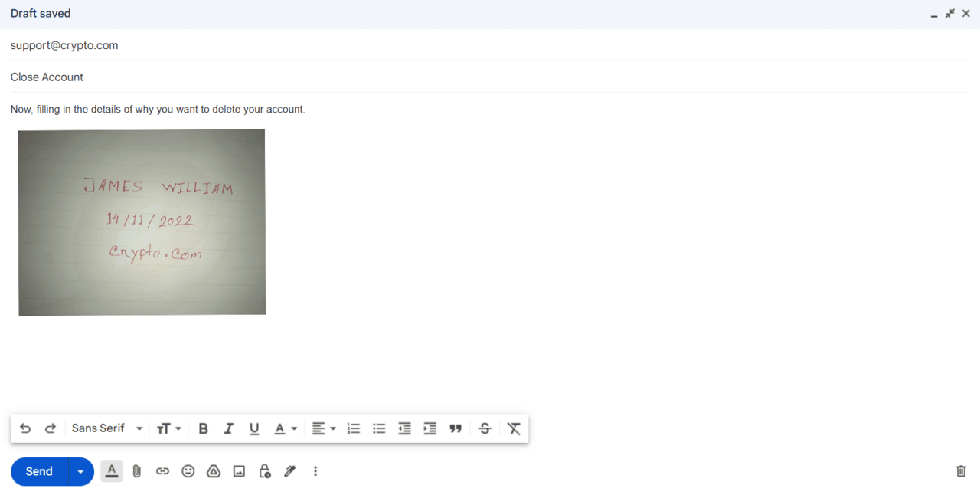Open the Sans Serif font dropdown
This screenshot has width=980, height=495.
(x=107, y=428)
